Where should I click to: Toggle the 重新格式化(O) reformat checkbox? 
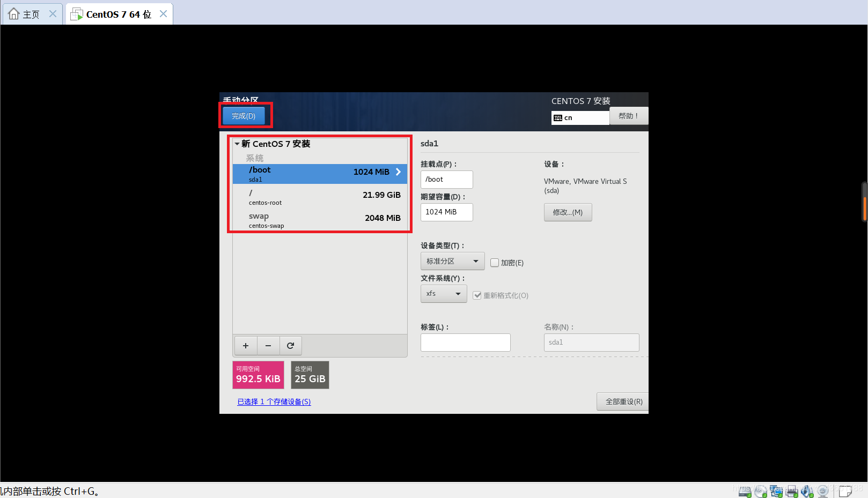pyautogui.click(x=477, y=295)
